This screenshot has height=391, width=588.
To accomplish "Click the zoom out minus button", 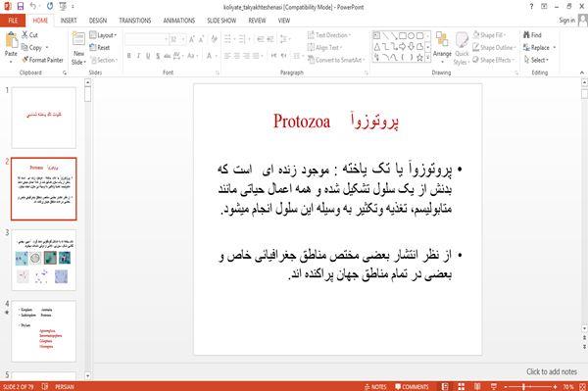I will 505,386.
